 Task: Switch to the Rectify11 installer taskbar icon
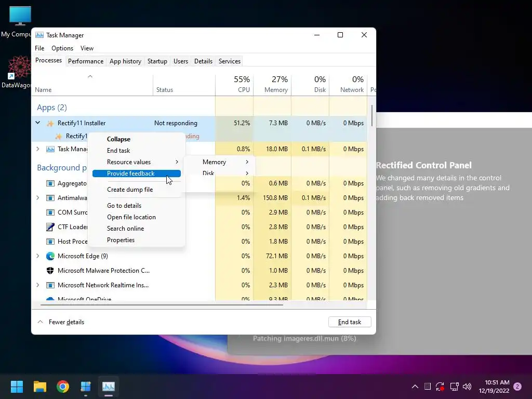pos(86,387)
